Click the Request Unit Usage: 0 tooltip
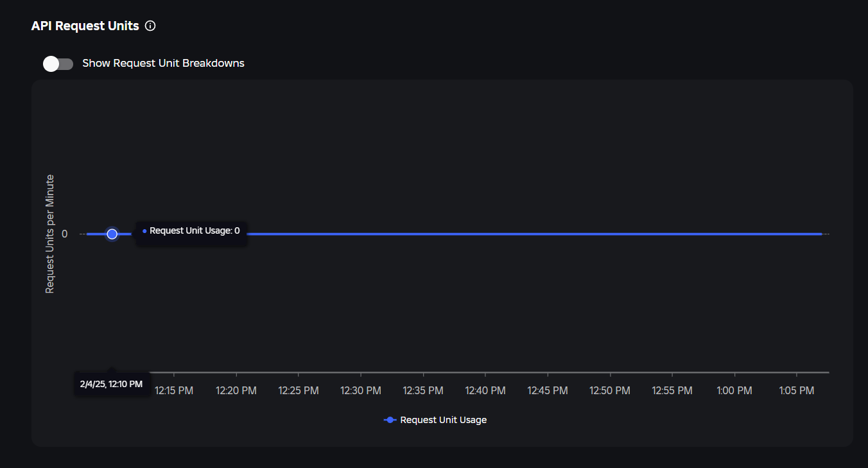 [x=191, y=230]
